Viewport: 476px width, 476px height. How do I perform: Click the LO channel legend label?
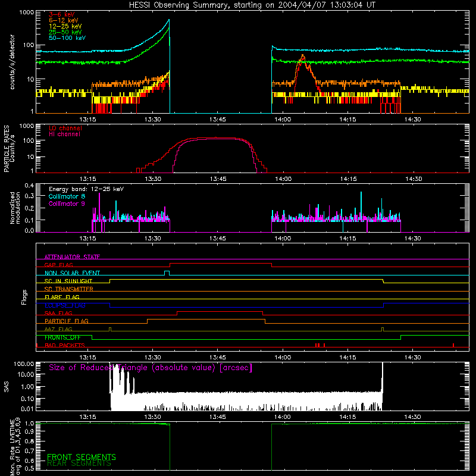(x=65, y=128)
